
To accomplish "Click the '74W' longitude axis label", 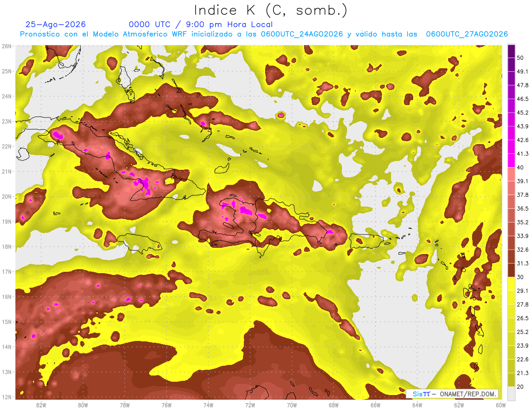I will pos(208,405).
